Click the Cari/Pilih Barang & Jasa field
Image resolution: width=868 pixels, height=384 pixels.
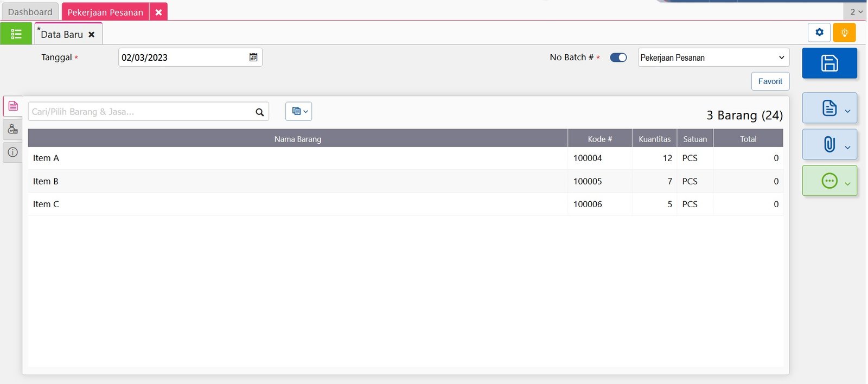141,112
